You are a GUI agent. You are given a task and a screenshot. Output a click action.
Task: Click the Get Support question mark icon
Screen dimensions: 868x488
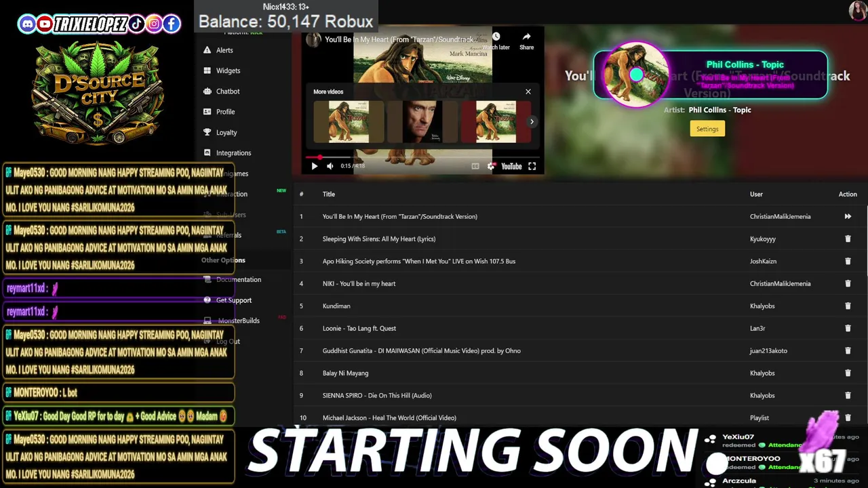tap(208, 300)
